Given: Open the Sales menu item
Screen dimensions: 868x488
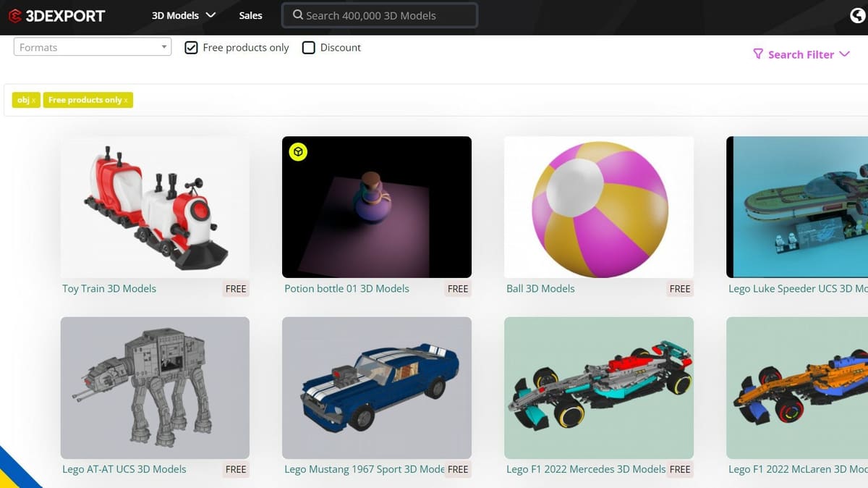Looking at the screenshot, I should [250, 15].
